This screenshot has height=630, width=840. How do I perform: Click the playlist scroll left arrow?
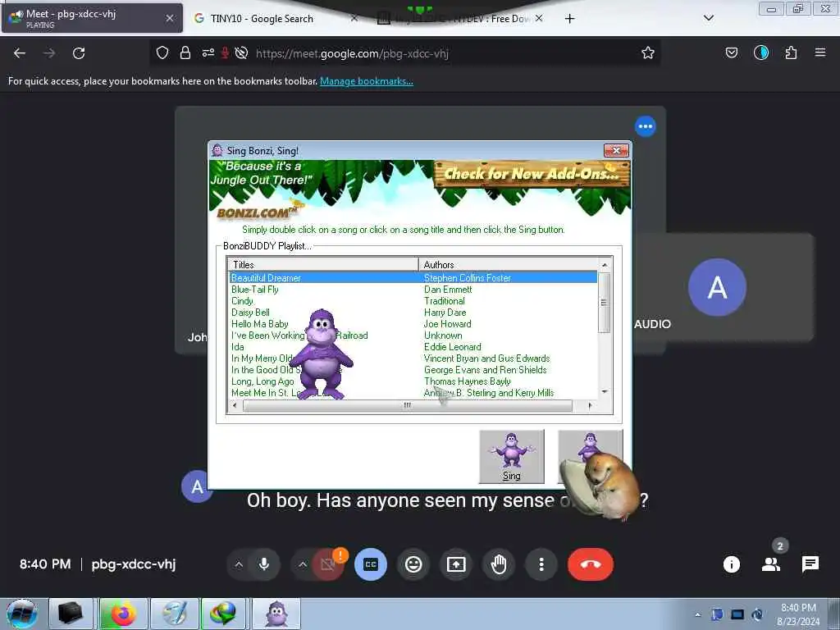coord(235,405)
